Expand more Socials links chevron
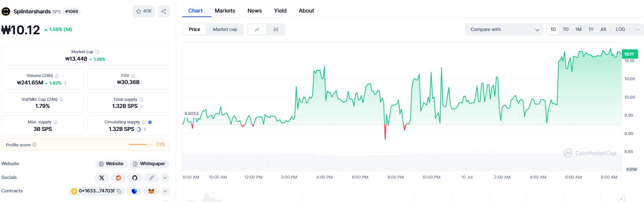 pyautogui.click(x=165, y=178)
